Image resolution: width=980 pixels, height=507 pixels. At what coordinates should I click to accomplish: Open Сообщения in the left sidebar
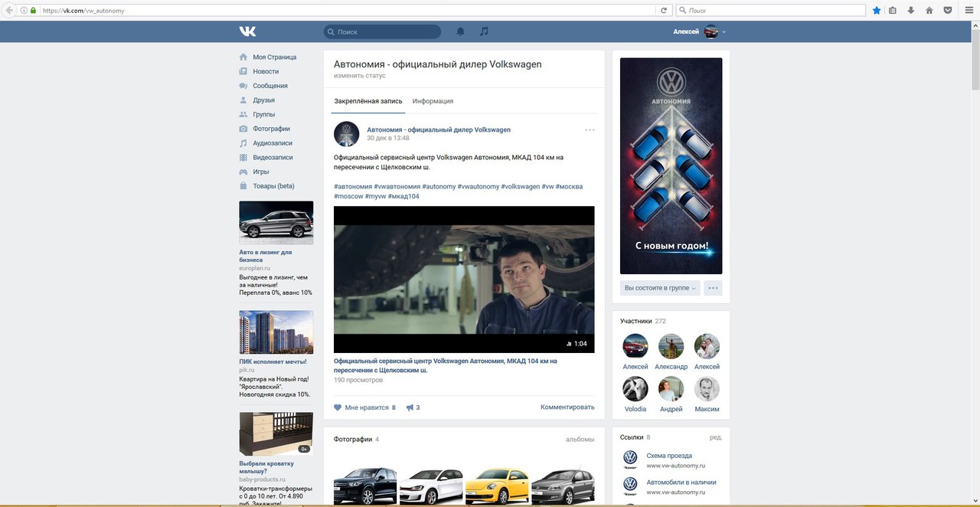pyautogui.click(x=269, y=86)
